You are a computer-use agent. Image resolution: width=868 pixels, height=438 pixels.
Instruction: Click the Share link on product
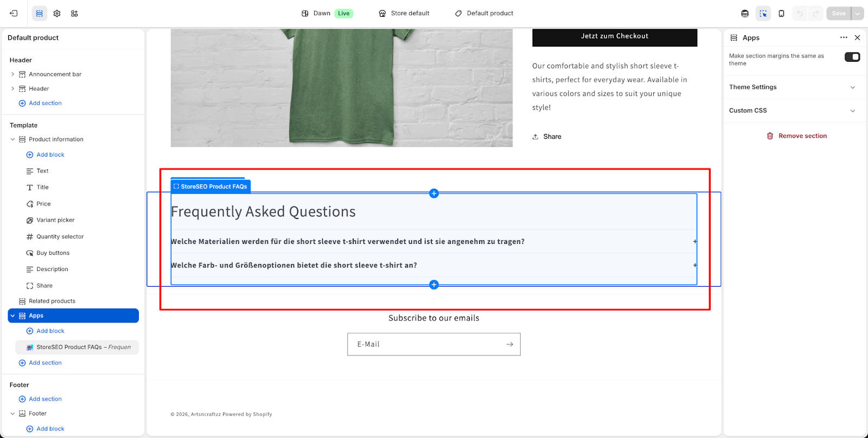pos(547,137)
